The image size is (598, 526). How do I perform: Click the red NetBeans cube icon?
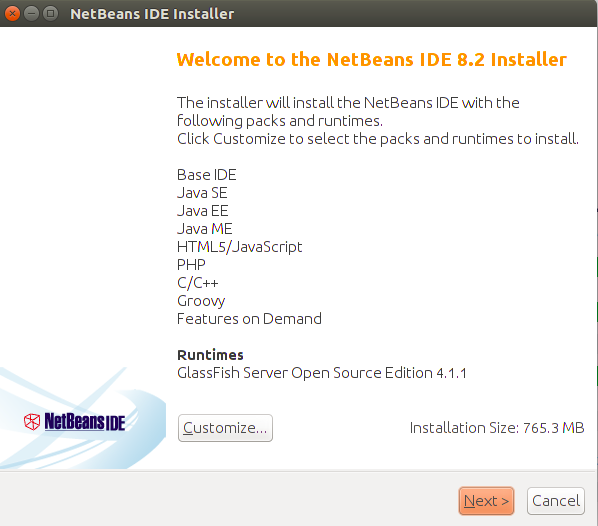[32, 422]
